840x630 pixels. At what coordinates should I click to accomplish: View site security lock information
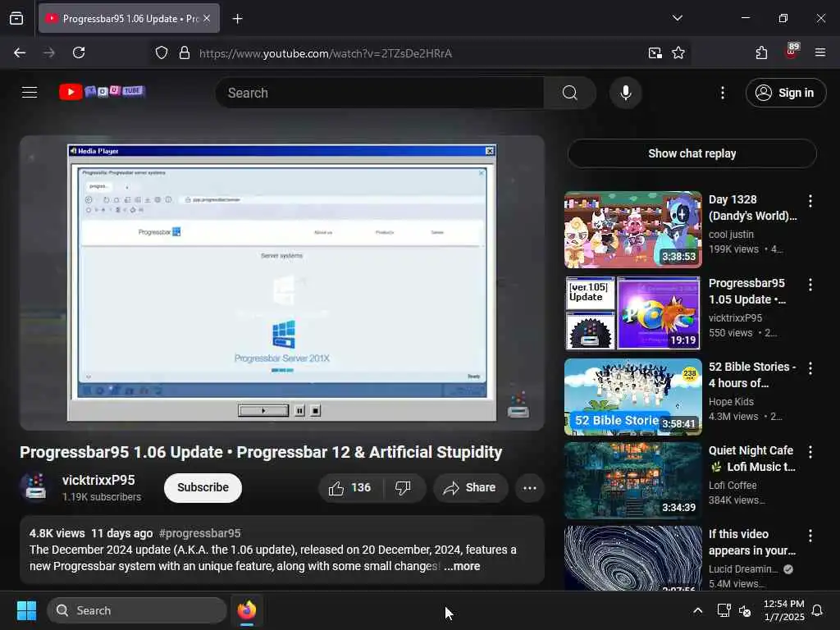click(185, 52)
